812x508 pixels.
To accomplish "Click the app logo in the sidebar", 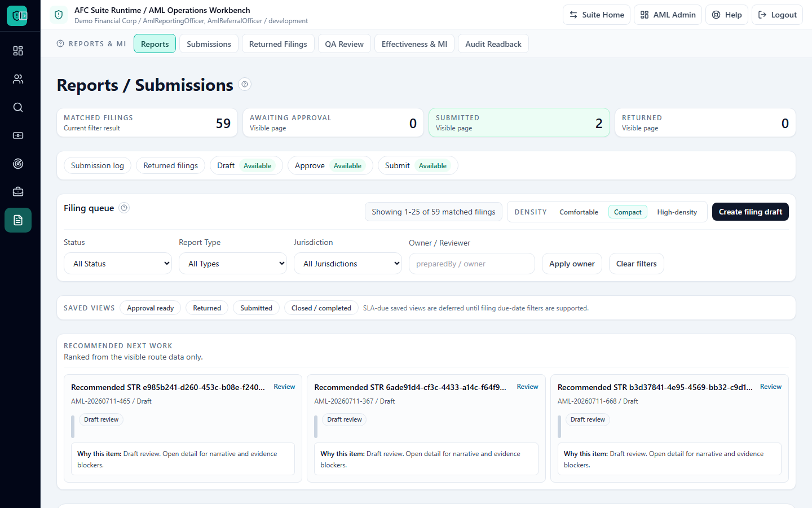I will click(x=17, y=15).
